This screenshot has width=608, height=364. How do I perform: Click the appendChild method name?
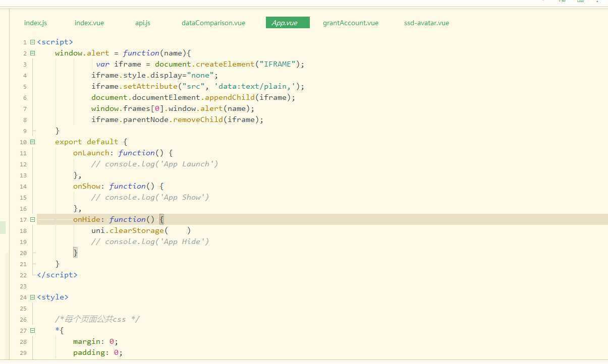[230, 97]
